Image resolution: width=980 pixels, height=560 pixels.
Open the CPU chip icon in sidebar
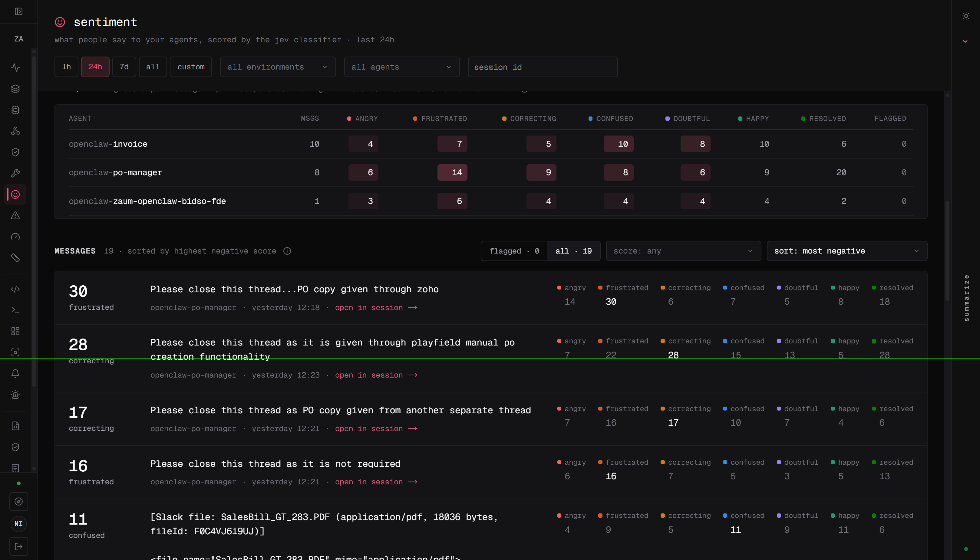pyautogui.click(x=15, y=110)
